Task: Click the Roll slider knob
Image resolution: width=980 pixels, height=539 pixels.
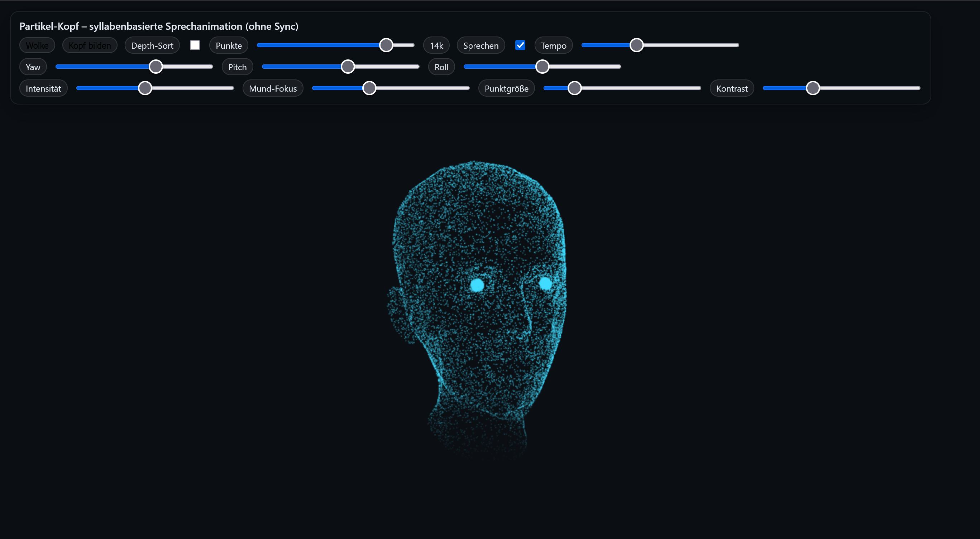Action: click(x=542, y=67)
